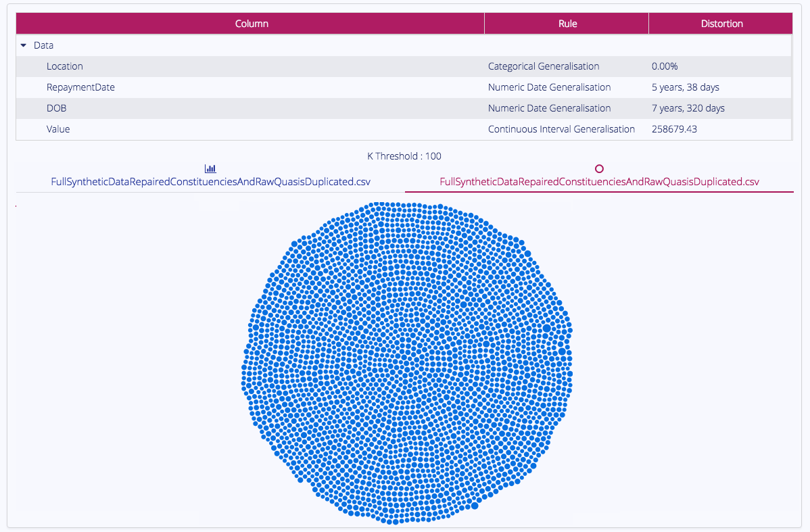Select the circle icon bubble view tab
Image resolution: width=810 pixels, height=532 pixels.
pos(599,169)
